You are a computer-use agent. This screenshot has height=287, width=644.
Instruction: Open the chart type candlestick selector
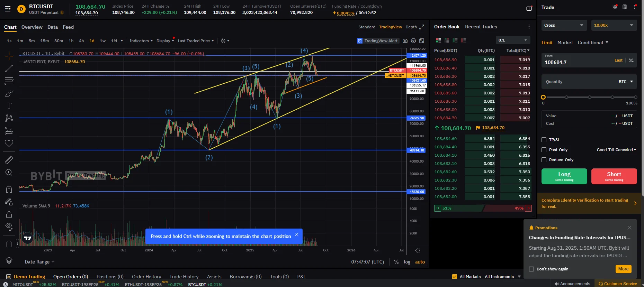(225, 41)
